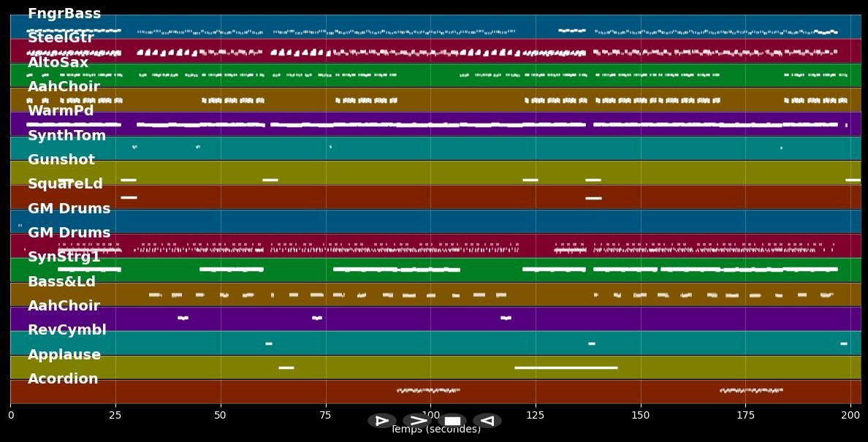The width and height of the screenshot is (868, 442).
Task: Select the Applause track
Action: [x=64, y=354]
